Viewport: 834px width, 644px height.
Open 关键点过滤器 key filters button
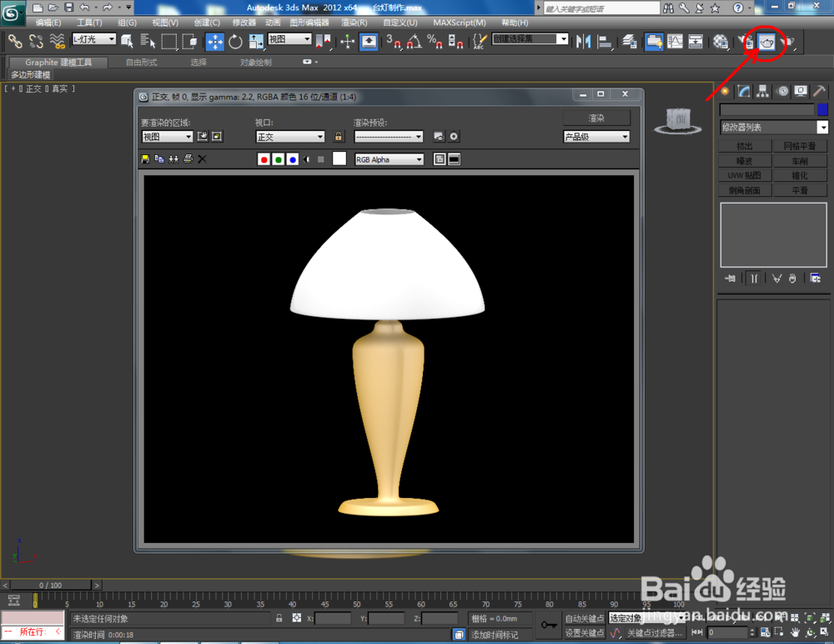[x=654, y=633]
